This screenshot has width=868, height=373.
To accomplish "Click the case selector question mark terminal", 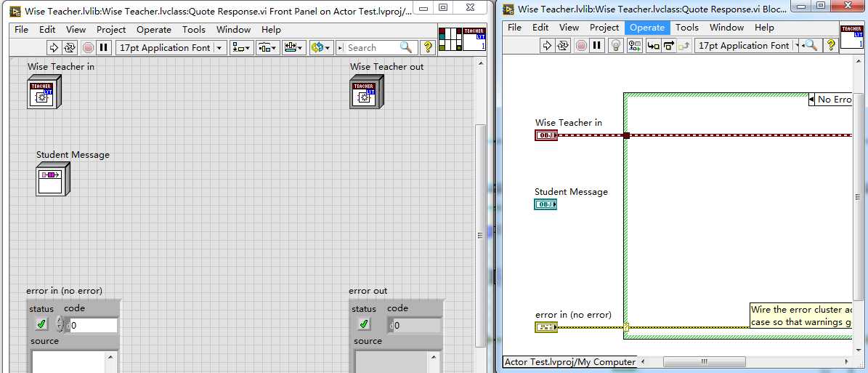I will (x=627, y=327).
